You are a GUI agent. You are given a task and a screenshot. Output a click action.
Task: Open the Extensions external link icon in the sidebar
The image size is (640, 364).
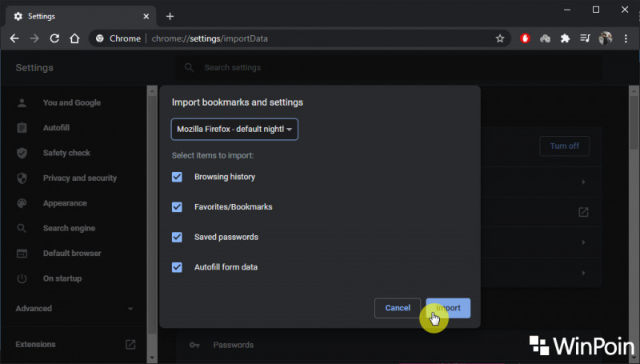point(130,345)
